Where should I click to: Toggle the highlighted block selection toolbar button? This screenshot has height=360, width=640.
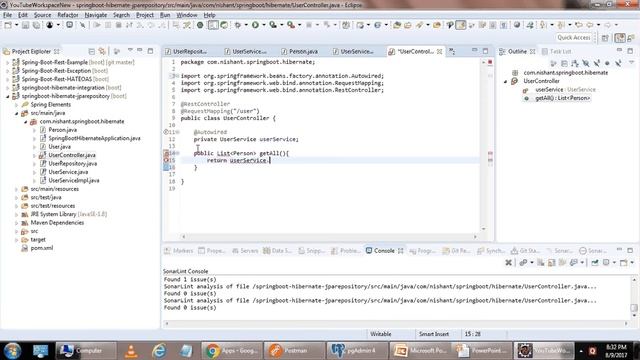click(213, 25)
